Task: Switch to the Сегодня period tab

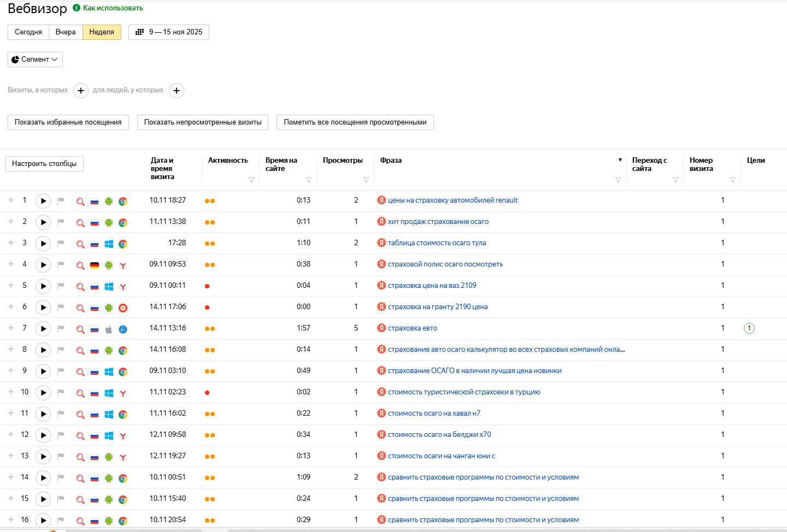Action: 28,32
